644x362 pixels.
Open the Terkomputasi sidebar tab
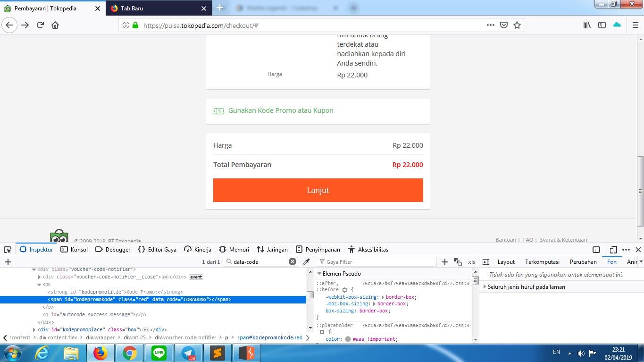pos(542,262)
